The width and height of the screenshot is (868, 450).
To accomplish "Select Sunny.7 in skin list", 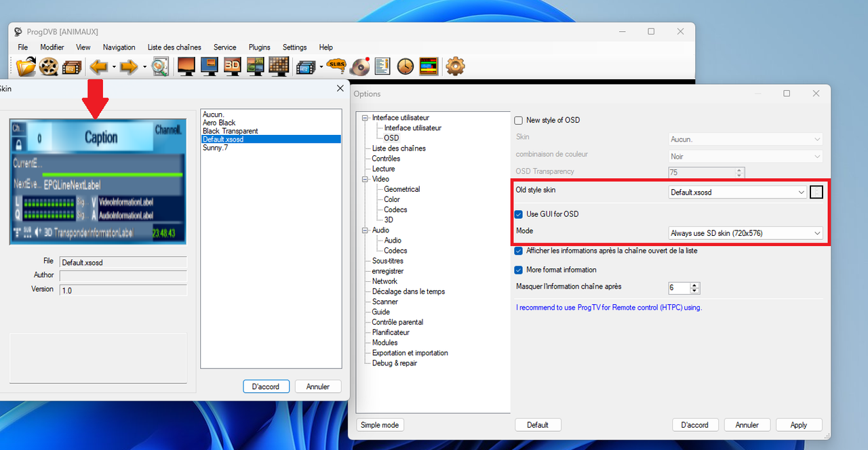I will 216,148.
